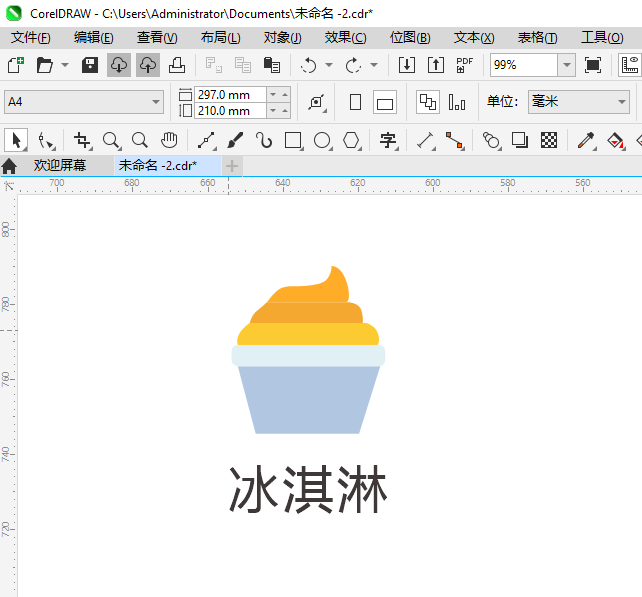Screen dimensions: 642x597
Task: Set page orientation to landscape
Action: (x=385, y=102)
